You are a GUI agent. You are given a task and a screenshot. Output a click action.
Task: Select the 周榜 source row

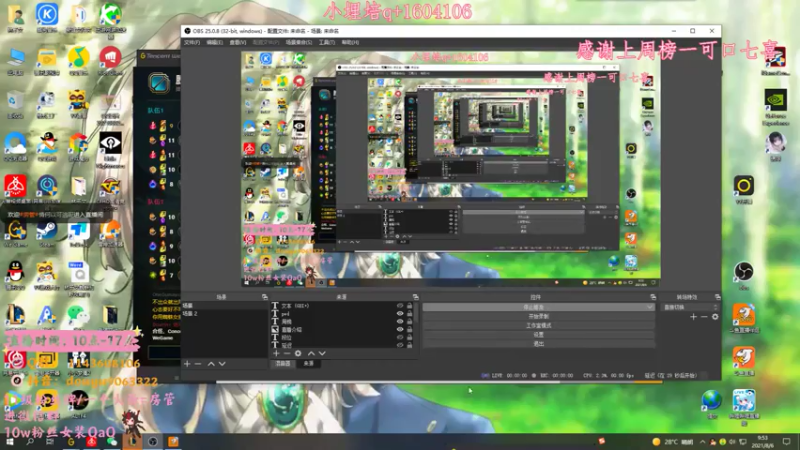342,321
